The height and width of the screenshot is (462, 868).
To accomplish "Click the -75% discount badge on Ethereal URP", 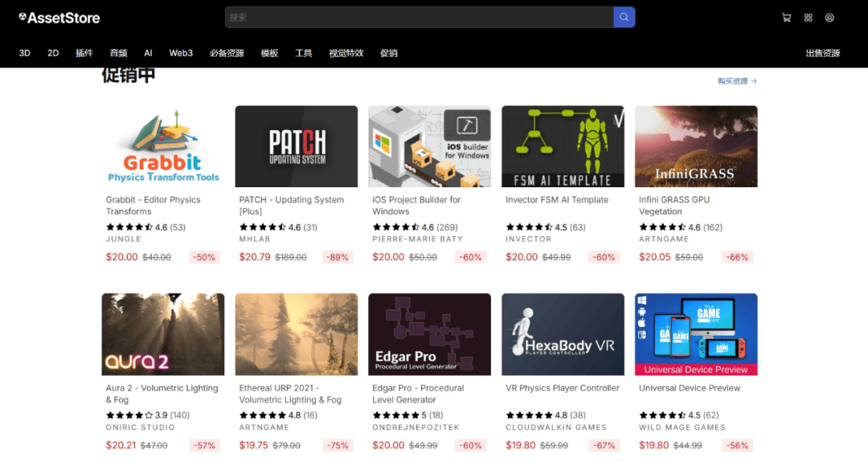I will click(x=337, y=445).
